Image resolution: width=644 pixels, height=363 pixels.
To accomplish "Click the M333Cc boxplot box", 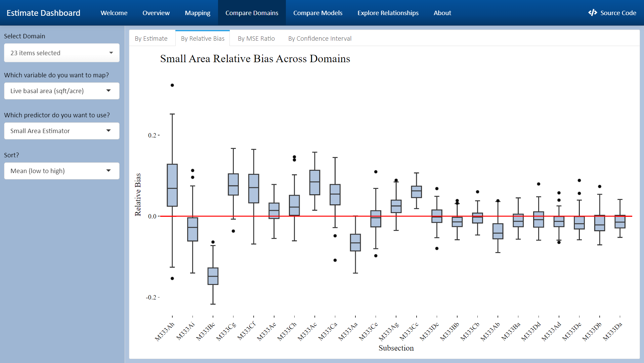I will pyautogui.click(x=417, y=192).
